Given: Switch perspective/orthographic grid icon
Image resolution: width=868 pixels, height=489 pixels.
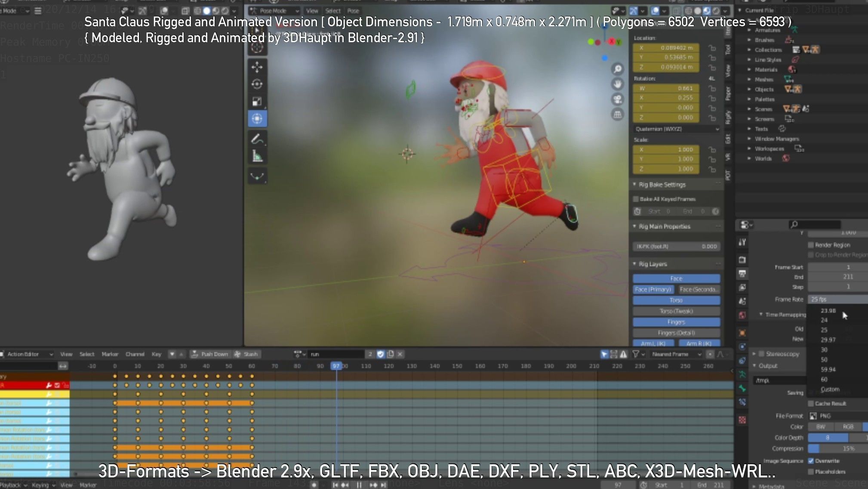Looking at the screenshot, I should pyautogui.click(x=618, y=115).
